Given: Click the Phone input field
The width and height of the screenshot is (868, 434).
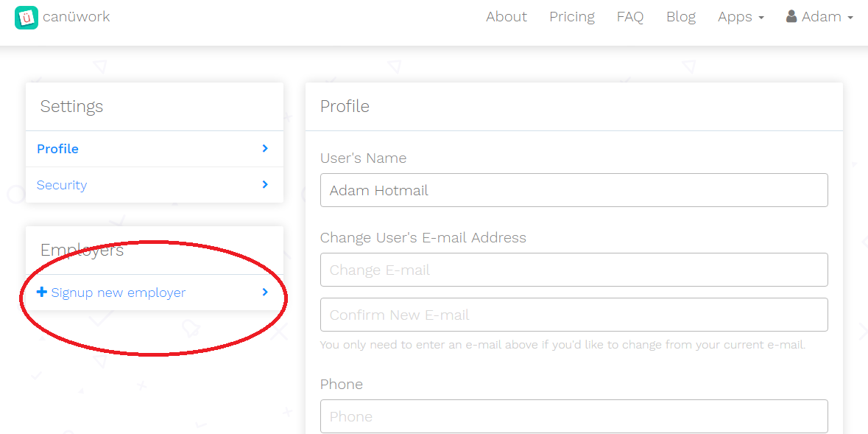Looking at the screenshot, I should [574, 416].
